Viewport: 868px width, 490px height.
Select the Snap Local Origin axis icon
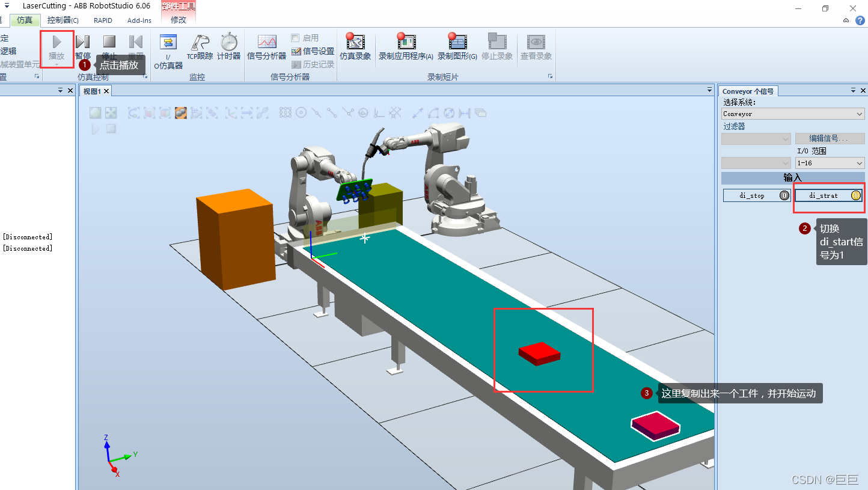tap(379, 112)
